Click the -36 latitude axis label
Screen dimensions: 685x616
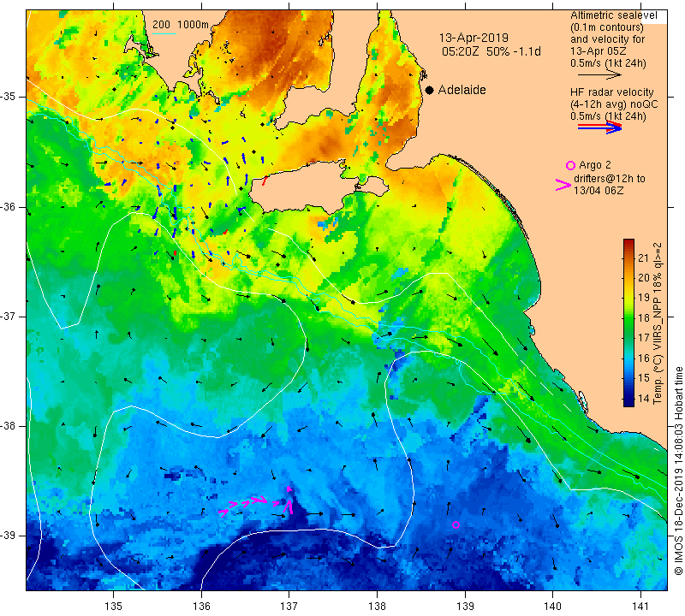coord(9,206)
